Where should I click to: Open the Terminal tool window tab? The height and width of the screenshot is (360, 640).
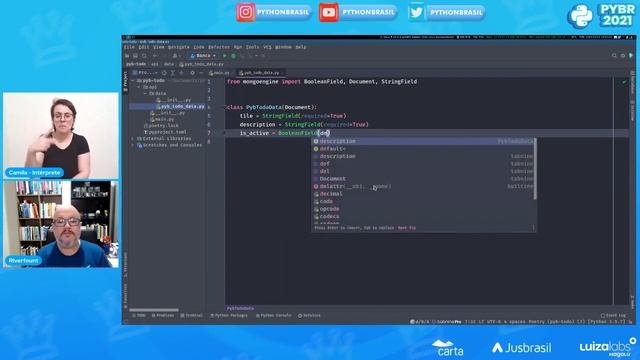[192, 316]
